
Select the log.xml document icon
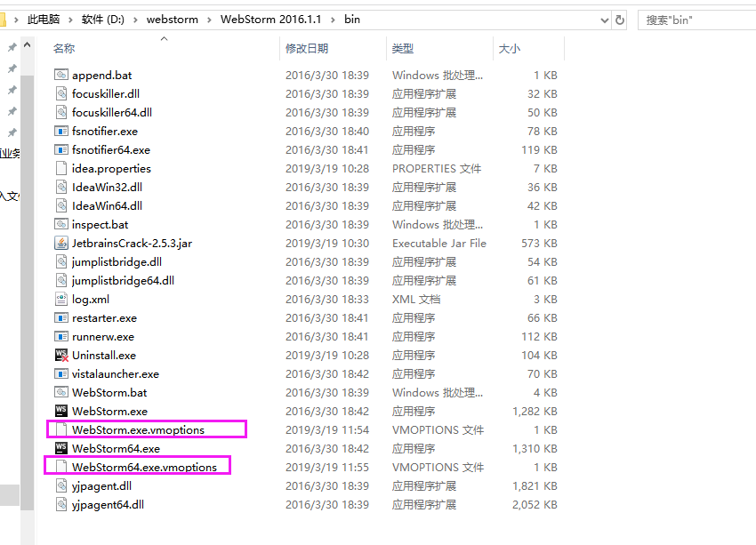(61, 300)
